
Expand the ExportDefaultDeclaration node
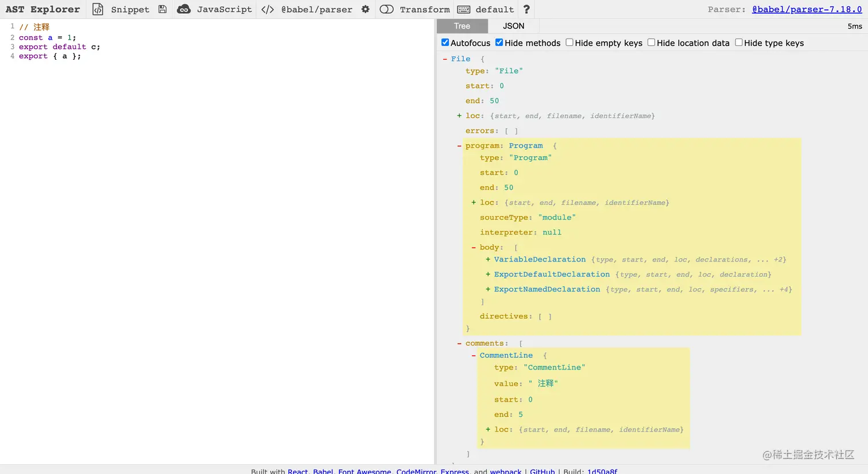tap(488, 274)
